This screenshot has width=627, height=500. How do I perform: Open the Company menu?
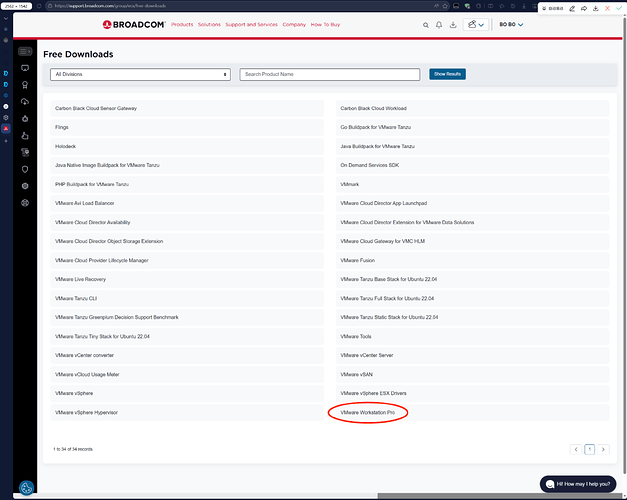click(294, 25)
